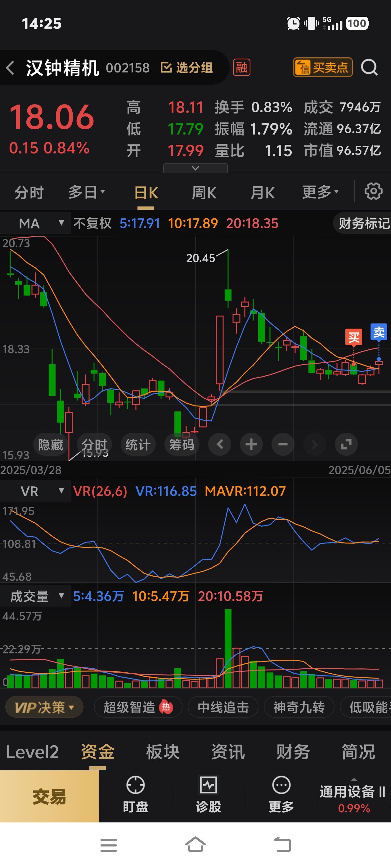The height and width of the screenshot is (868, 391).
Task: Open 诊股 stock diagnosis icon
Action: [208, 795]
